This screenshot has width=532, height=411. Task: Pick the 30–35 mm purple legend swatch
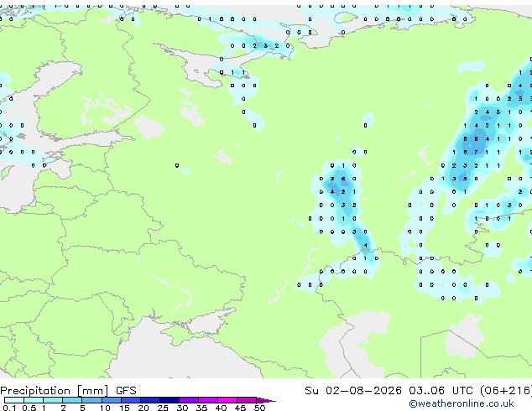click(x=188, y=400)
